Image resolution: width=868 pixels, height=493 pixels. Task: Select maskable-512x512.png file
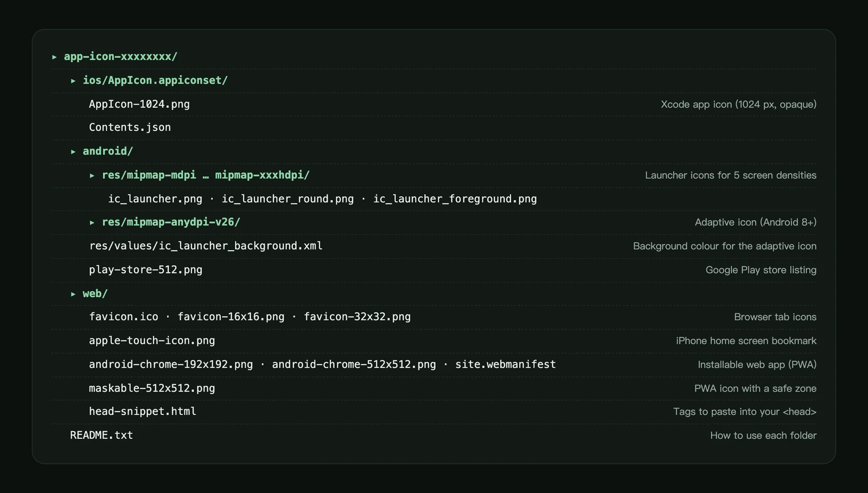(x=152, y=388)
